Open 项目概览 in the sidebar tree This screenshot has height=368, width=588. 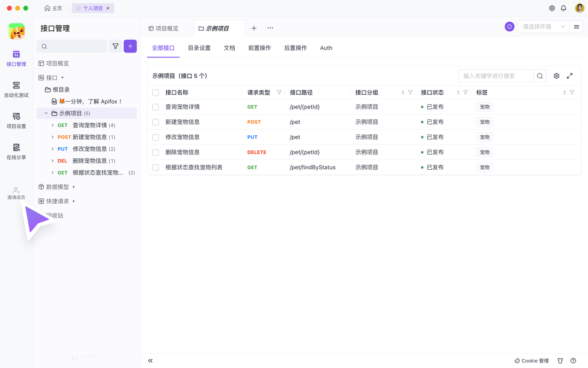57,63
